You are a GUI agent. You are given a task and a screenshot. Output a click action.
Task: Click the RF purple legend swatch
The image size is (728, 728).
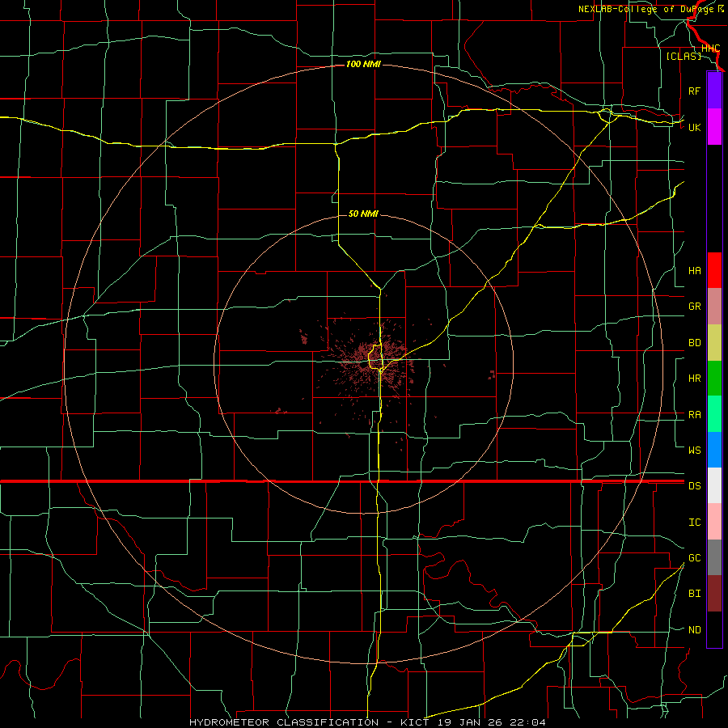coord(714,91)
